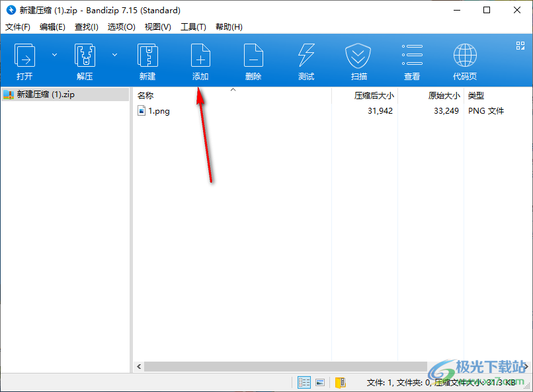Image resolution: width=533 pixels, height=392 pixels.
Task: Open the 工具(T) menu
Action: tap(193, 27)
